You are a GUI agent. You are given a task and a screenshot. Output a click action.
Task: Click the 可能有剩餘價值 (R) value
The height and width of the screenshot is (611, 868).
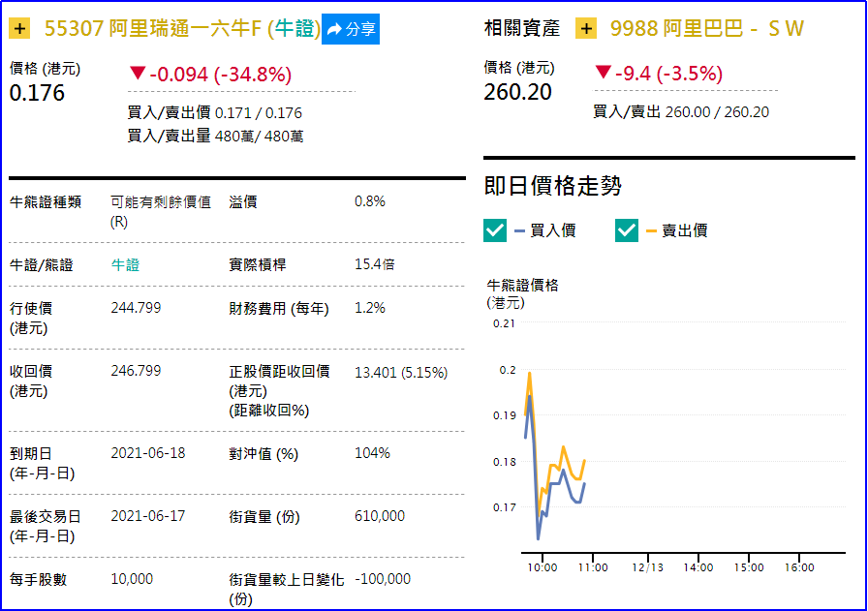161,212
